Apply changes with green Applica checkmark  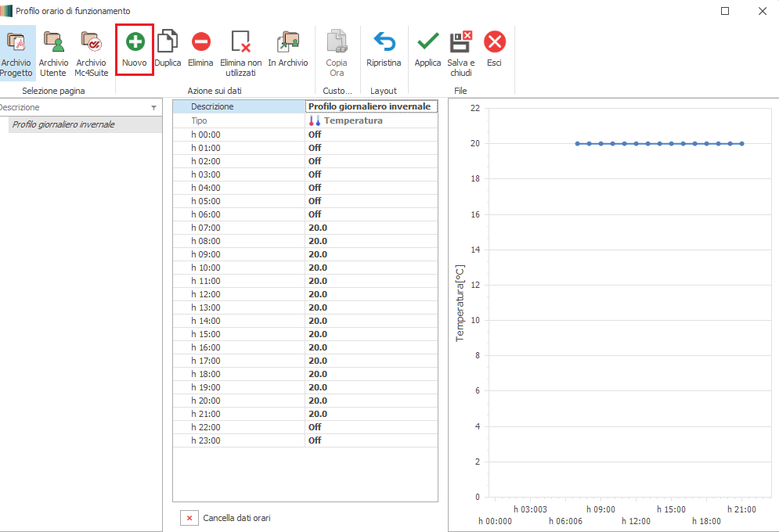[427, 42]
